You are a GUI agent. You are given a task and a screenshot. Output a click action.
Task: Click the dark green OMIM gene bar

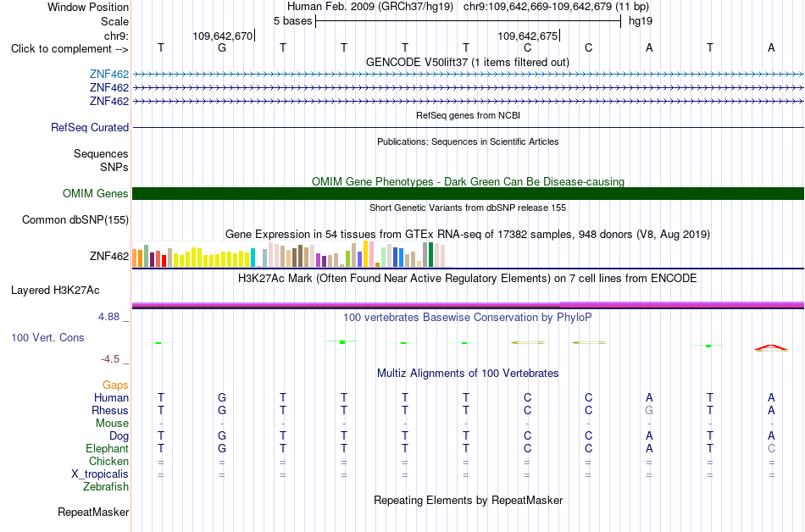pos(469,193)
